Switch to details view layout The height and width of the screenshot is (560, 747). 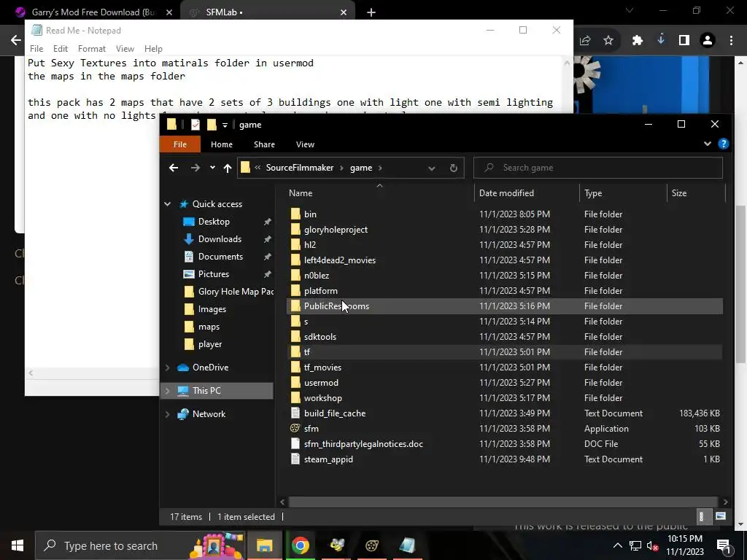[x=701, y=517]
